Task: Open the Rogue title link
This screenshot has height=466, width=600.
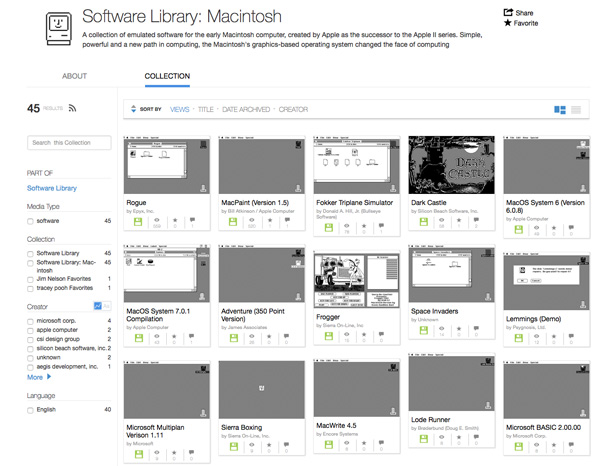Action: pos(136,202)
